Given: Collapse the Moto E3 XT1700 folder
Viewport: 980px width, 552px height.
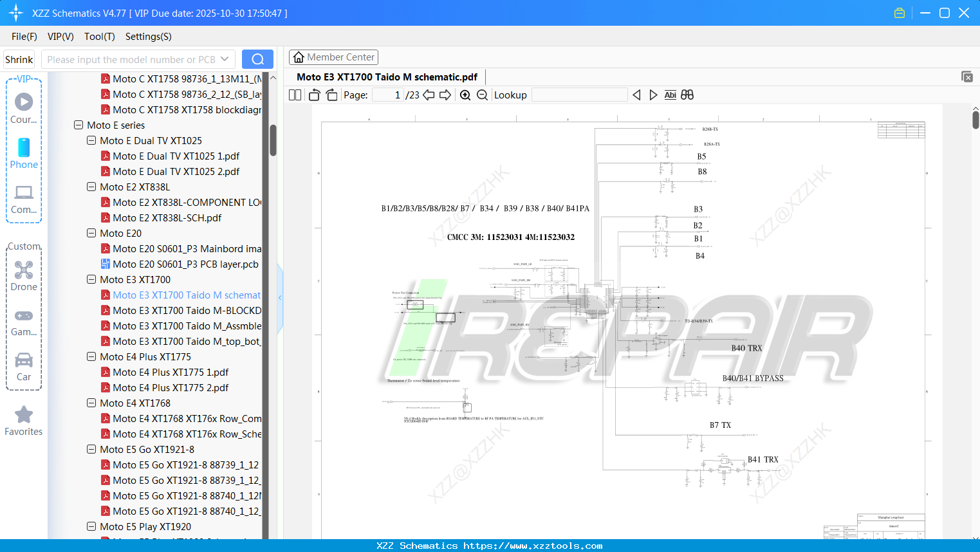Looking at the screenshot, I should [x=91, y=279].
